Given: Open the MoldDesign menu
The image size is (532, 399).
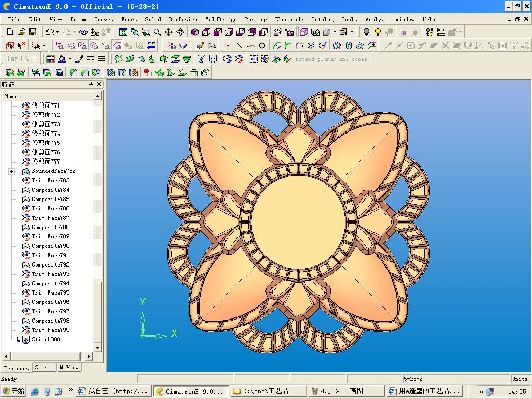Looking at the screenshot, I should click(x=221, y=19).
